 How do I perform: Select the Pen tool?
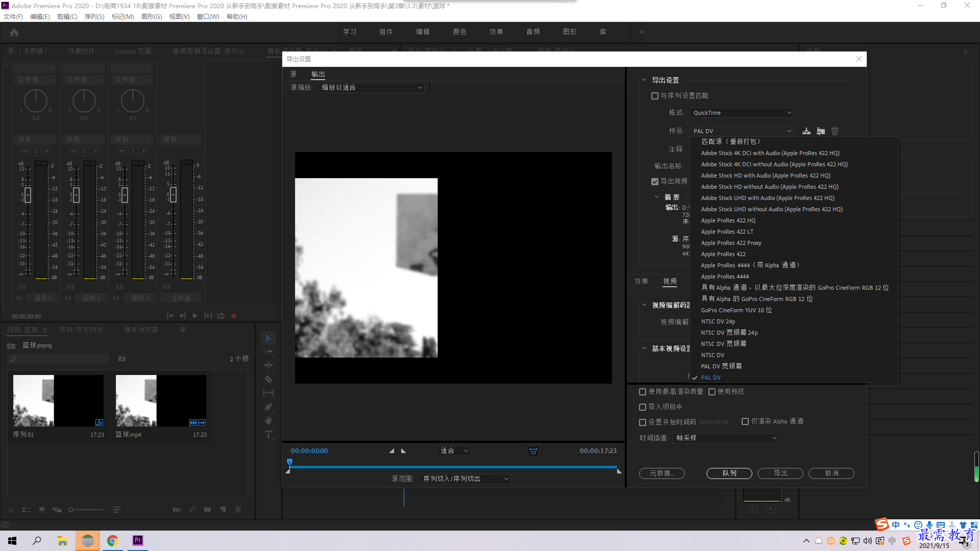click(268, 407)
